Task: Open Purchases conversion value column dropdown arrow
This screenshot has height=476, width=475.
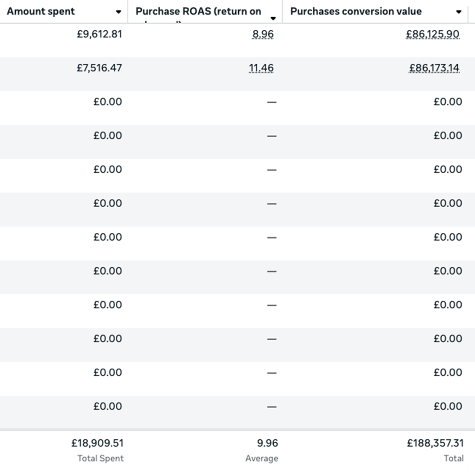Action: click(459, 12)
